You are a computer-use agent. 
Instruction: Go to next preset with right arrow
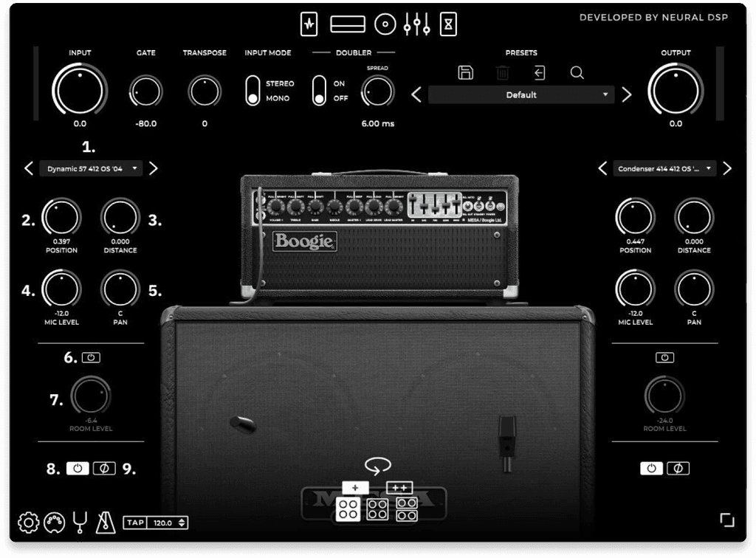click(x=626, y=94)
